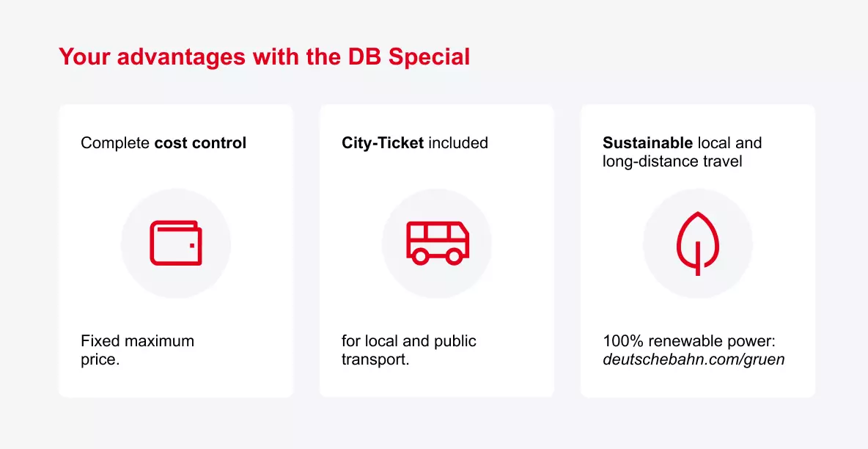Click the words "local and" after Sustainable

click(x=729, y=143)
